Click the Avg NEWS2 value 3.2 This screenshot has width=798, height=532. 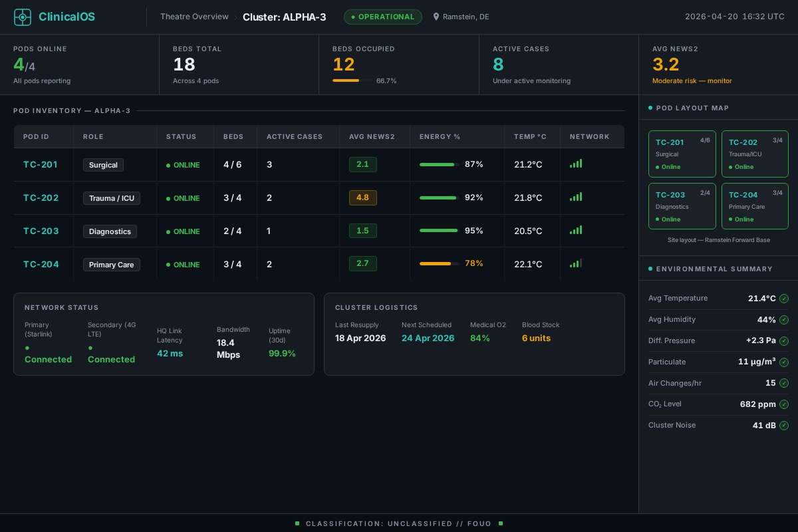click(x=666, y=65)
